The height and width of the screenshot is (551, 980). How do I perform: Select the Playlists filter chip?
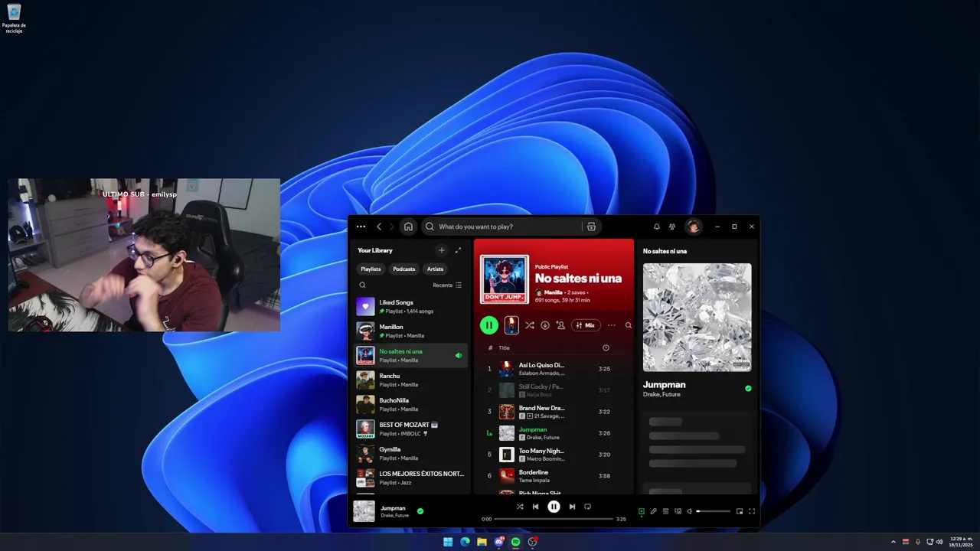pyautogui.click(x=371, y=269)
